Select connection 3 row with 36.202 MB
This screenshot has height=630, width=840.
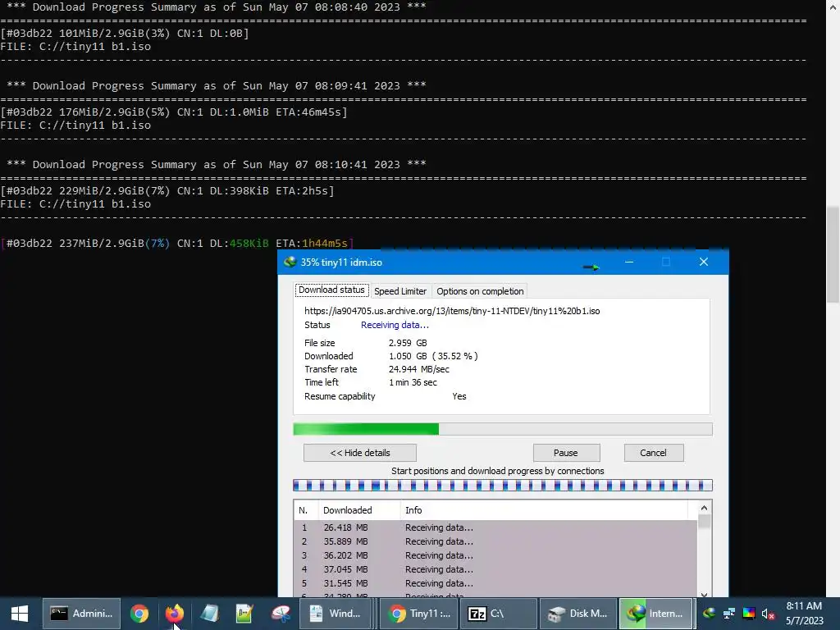495,555
